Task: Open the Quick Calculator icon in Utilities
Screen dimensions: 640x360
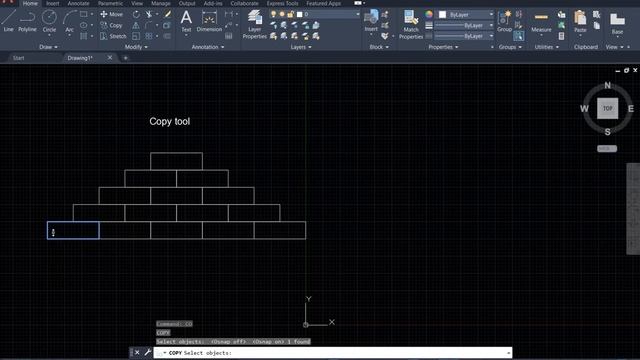Action: point(562,36)
